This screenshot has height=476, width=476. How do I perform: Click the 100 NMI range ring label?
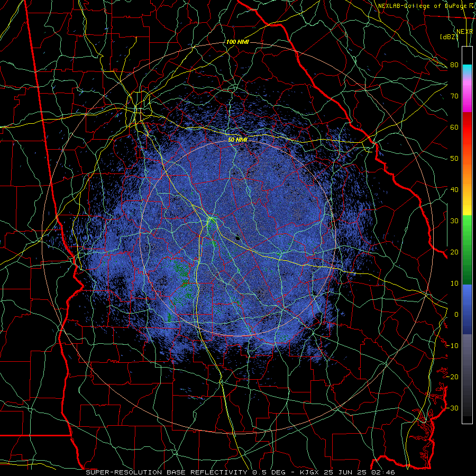tap(237, 42)
